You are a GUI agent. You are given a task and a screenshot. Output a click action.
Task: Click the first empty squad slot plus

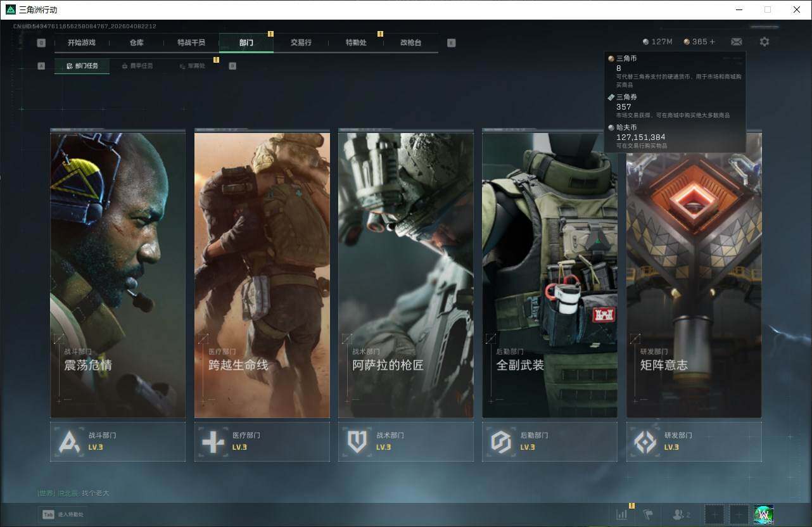(x=714, y=514)
